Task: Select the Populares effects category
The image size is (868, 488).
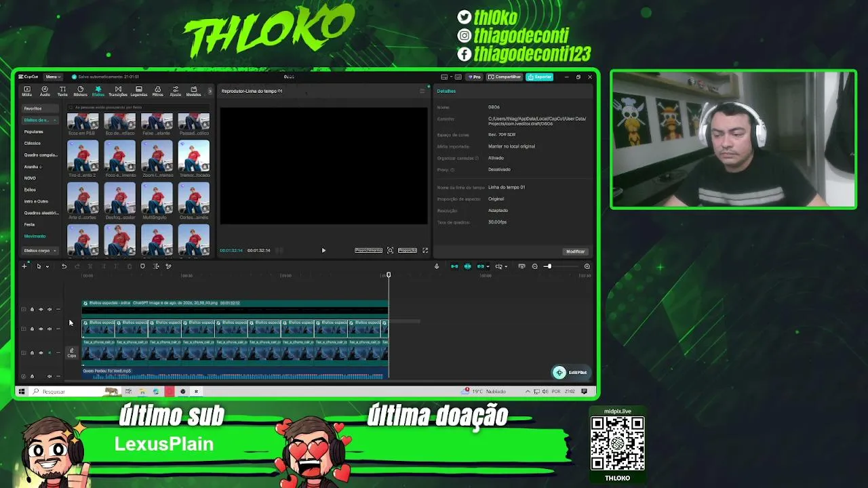Action: tap(33, 131)
